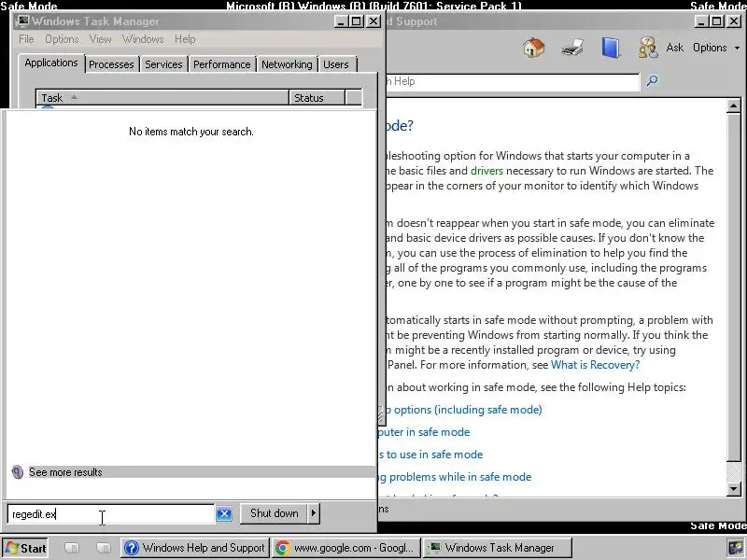Switch to Windows Task Manager taskbar button
Screen dimensions: 747x560
point(498,548)
